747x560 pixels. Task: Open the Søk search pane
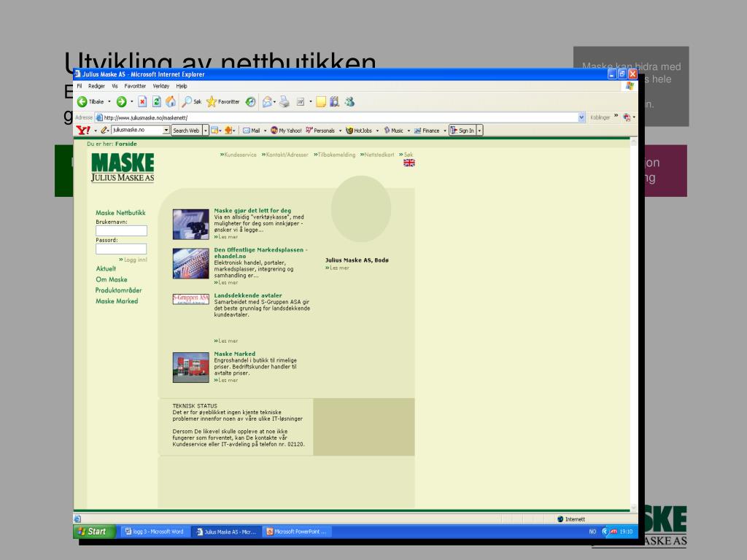coord(192,102)
